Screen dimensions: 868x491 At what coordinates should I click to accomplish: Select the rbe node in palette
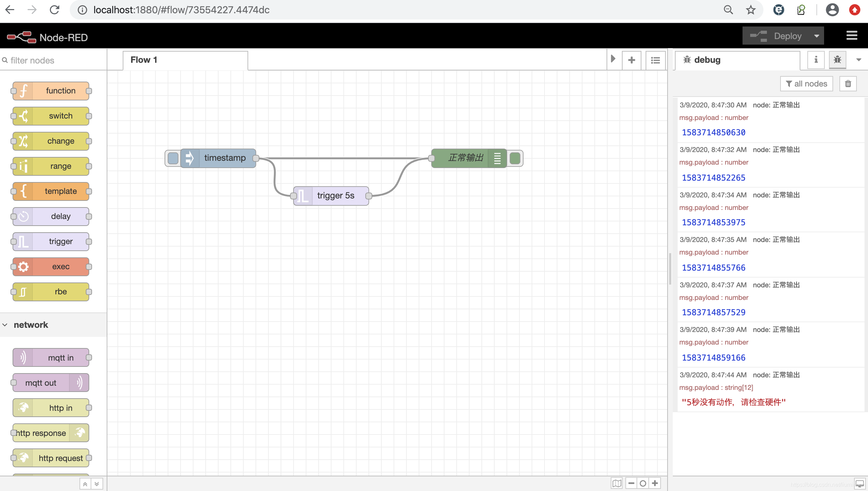click(51, 292)
